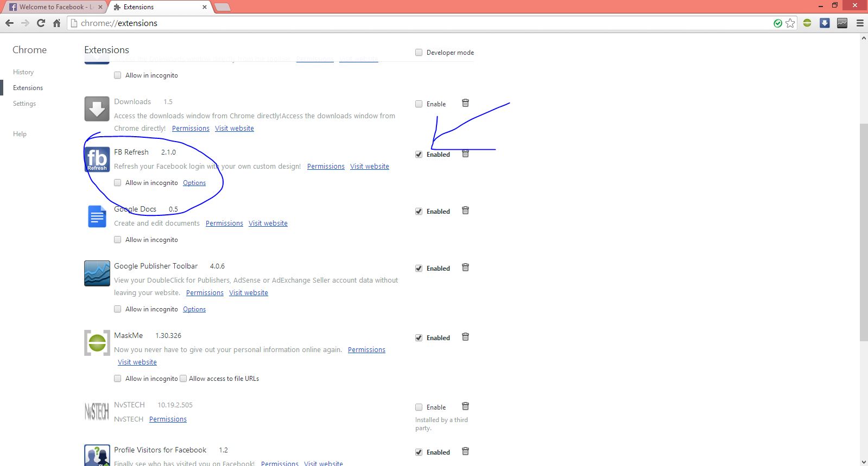Click the NvSTECH extension logo
Screen dimensions: 868x466
97,412
